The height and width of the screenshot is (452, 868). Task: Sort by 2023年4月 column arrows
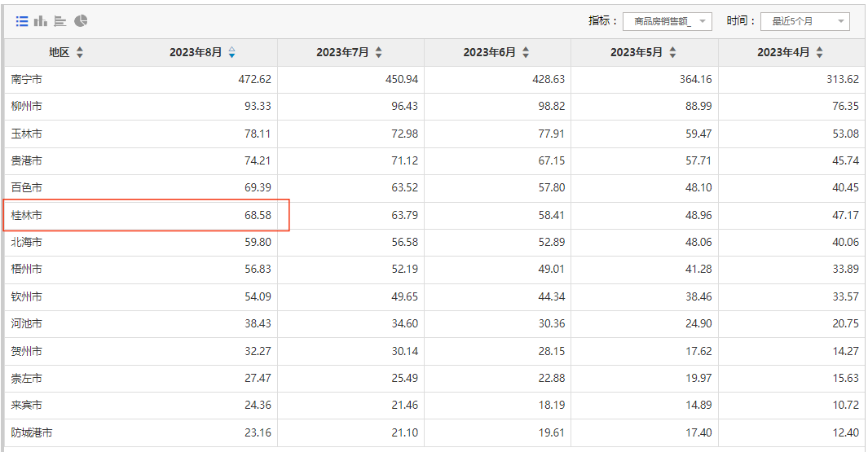819,53
